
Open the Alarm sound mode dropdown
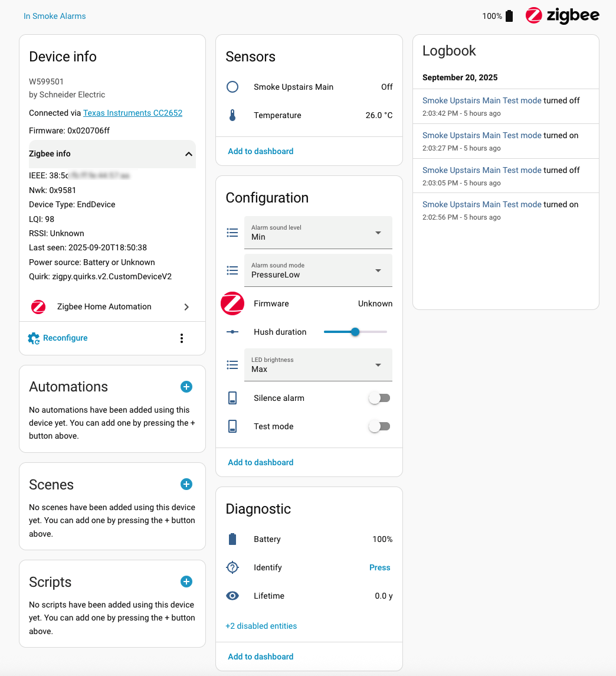318,270
